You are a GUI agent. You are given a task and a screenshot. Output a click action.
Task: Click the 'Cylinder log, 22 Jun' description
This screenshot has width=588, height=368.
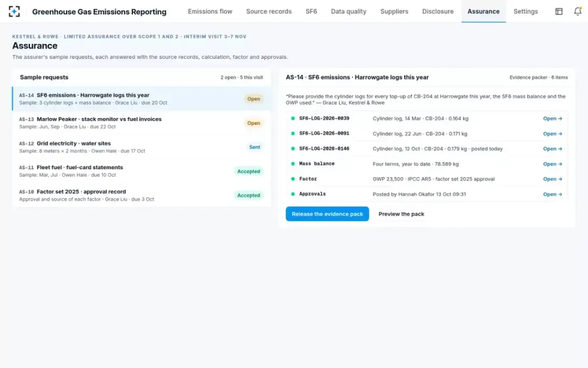[x=420, y=133]
